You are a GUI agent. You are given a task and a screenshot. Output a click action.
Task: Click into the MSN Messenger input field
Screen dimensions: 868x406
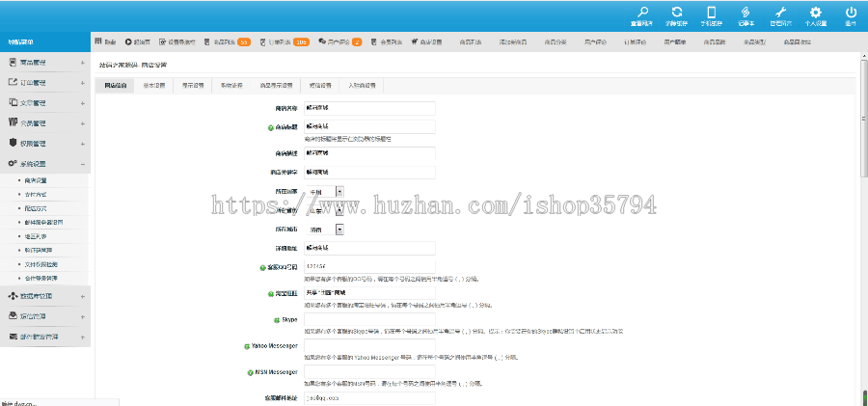pyautogui.click(x=369, y=371)
